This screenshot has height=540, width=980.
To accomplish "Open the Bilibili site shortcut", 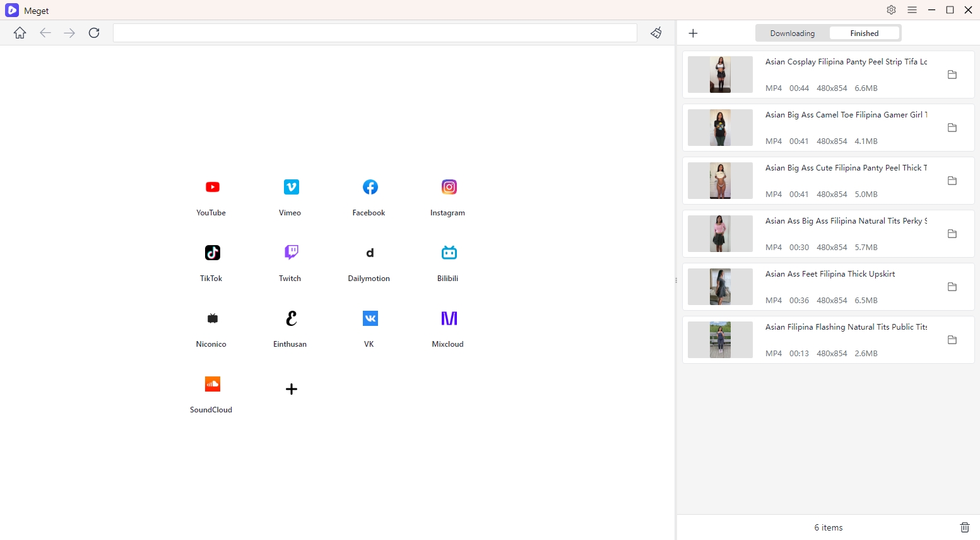I will [x=449, y=253].
